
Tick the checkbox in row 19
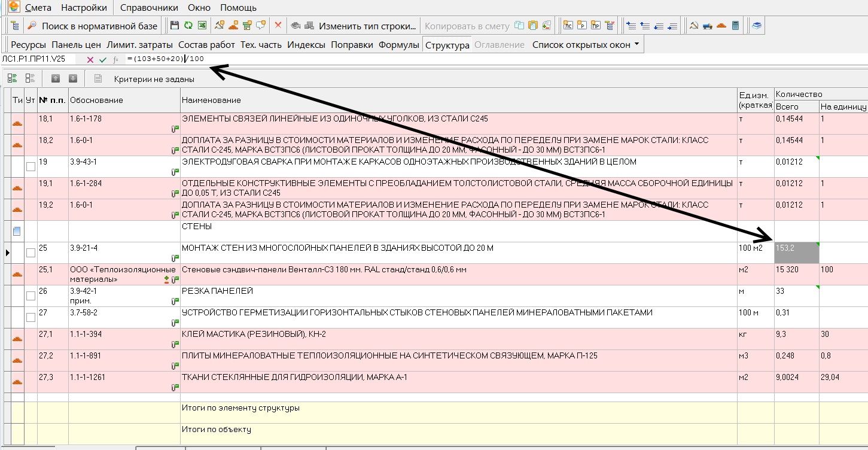coord(31,167)
